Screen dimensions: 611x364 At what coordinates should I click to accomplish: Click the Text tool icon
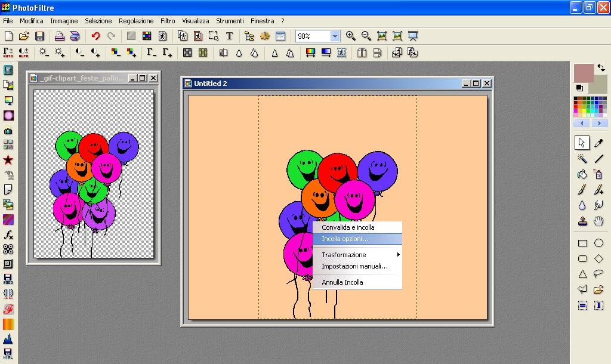point(229,36)
